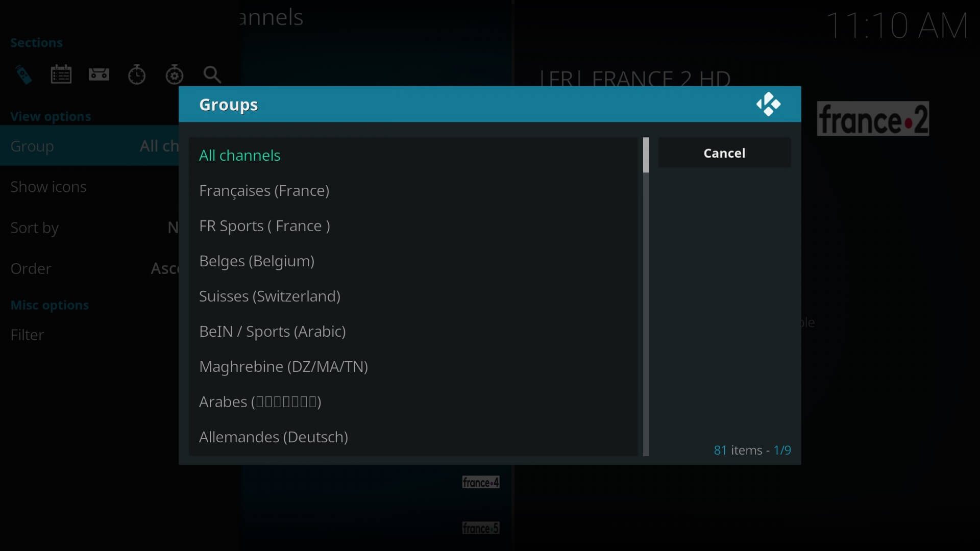The width and height of the screenshot is (980, 551).
Task: Select Maghrebine (DZ/MA/TN) group
Action: pos(283,366)
